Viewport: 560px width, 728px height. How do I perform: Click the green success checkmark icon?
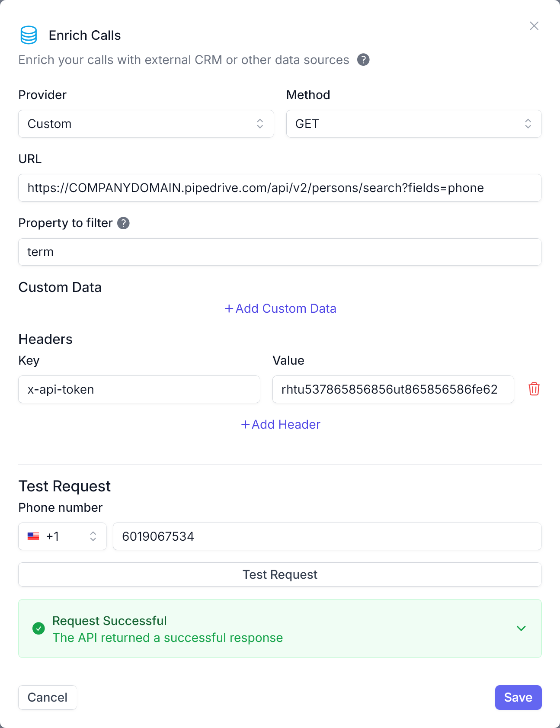(38, 629)
